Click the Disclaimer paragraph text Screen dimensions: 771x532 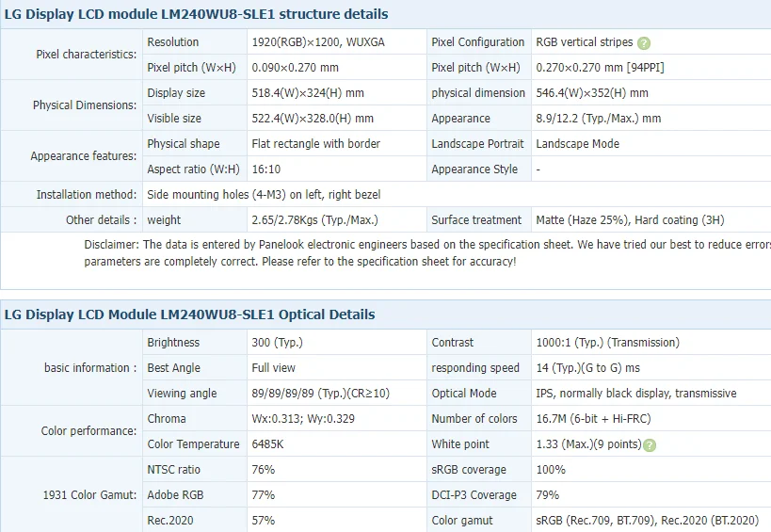click(427, 252)
